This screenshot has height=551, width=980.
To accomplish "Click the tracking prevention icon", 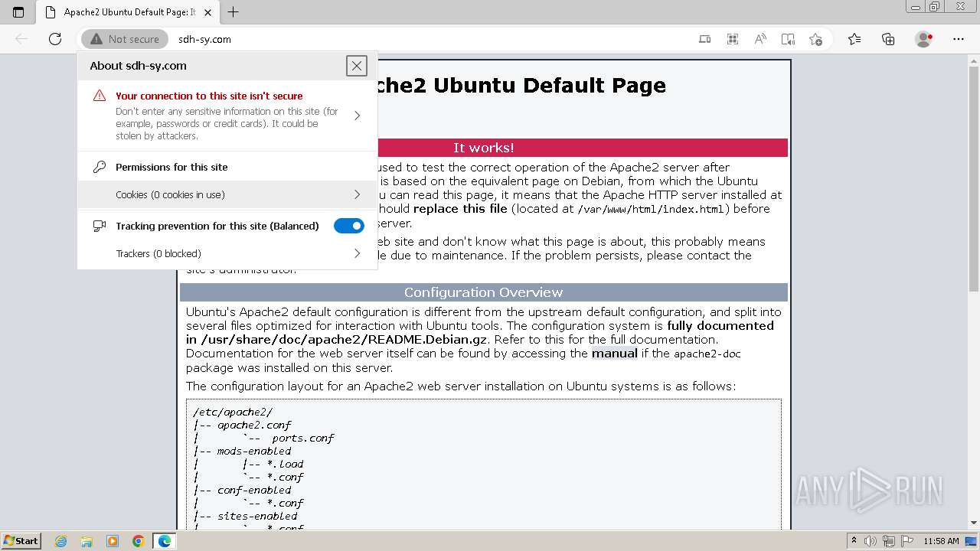I will tap(100, 226).
